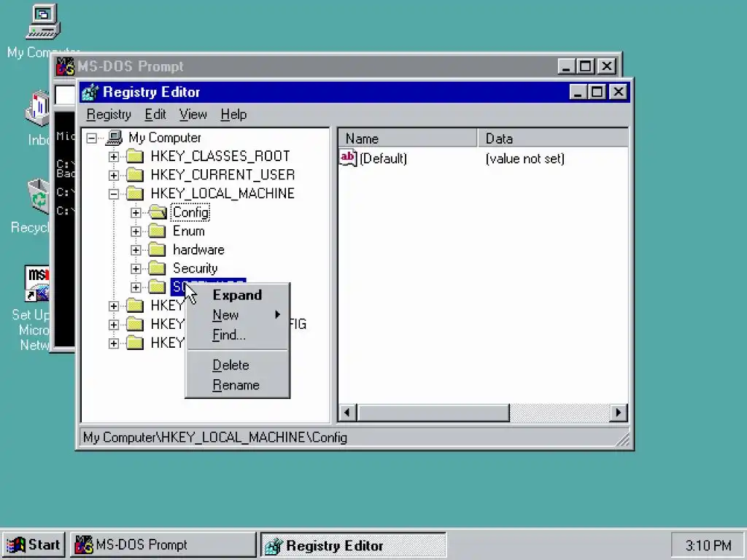Minimize the Registry Editor window
747x560 pixels.
[578, 92]
